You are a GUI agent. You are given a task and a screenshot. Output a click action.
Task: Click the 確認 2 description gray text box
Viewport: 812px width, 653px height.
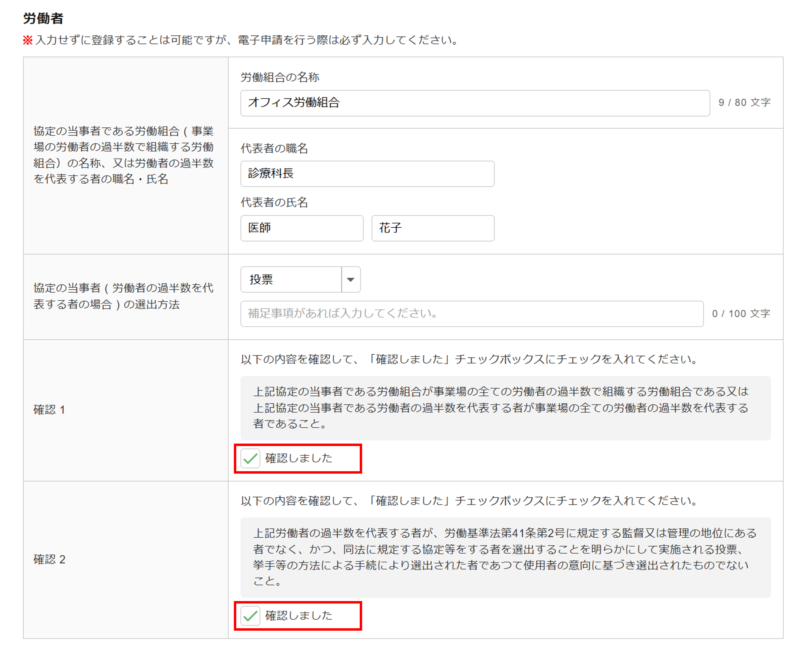click(x=505, y=557)
